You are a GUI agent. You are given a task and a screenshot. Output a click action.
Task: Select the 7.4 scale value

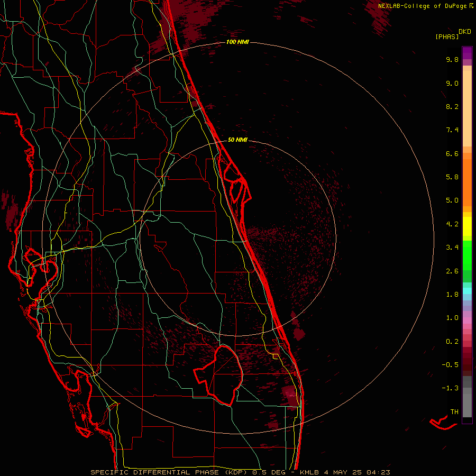click(452, 130)
